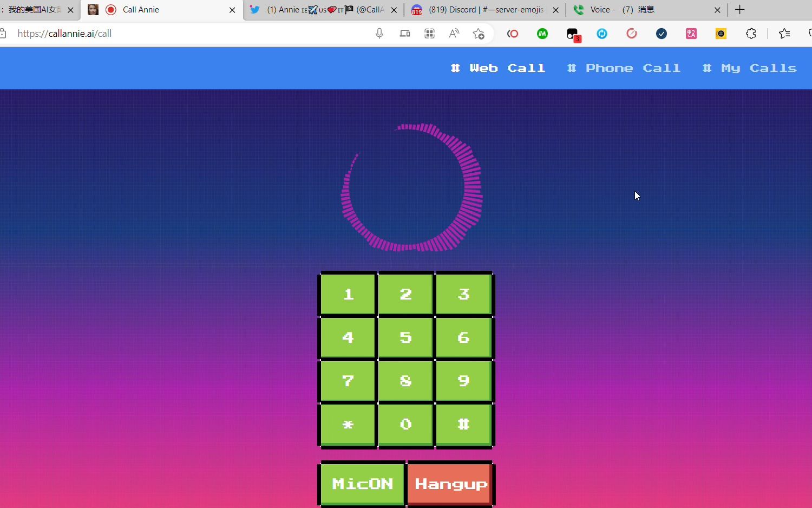Viewport: 812px width, 508px height.
Task: Dial keypad digit 3
Action: (463, 294)
